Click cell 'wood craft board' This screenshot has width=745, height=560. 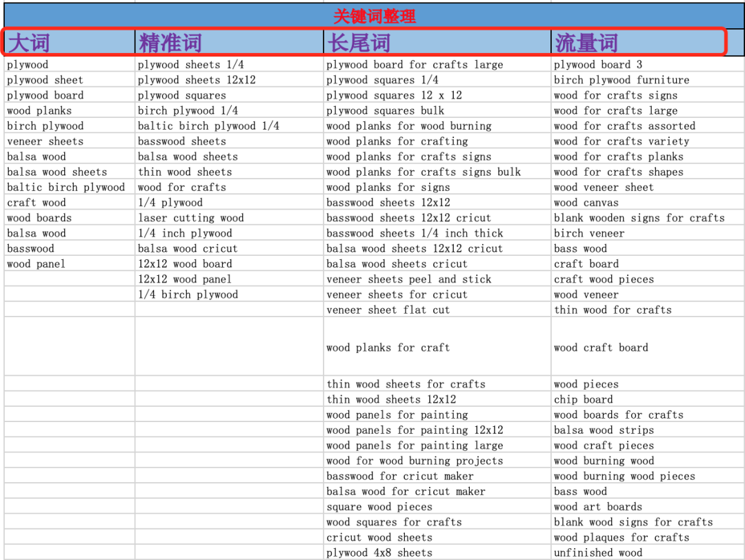point(648,347)
